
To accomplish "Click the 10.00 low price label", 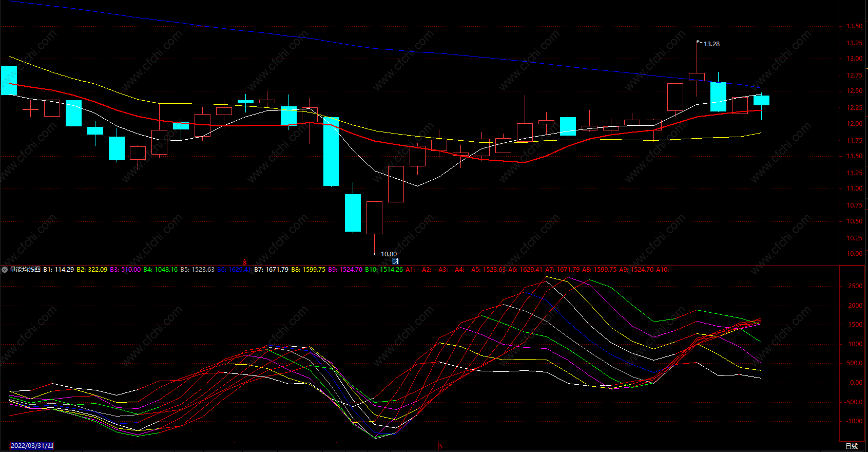I will click(389, 254).
